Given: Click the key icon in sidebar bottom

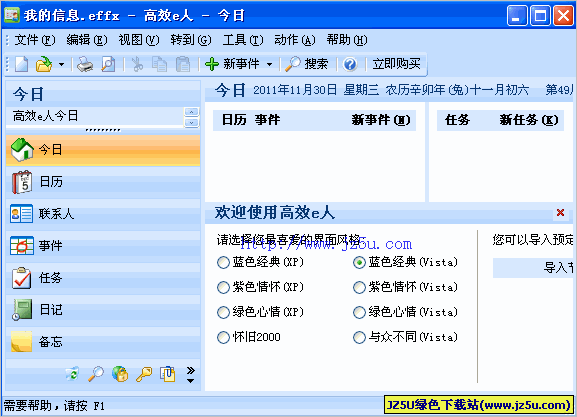Looking at the screenshot, I should point(144,374).
